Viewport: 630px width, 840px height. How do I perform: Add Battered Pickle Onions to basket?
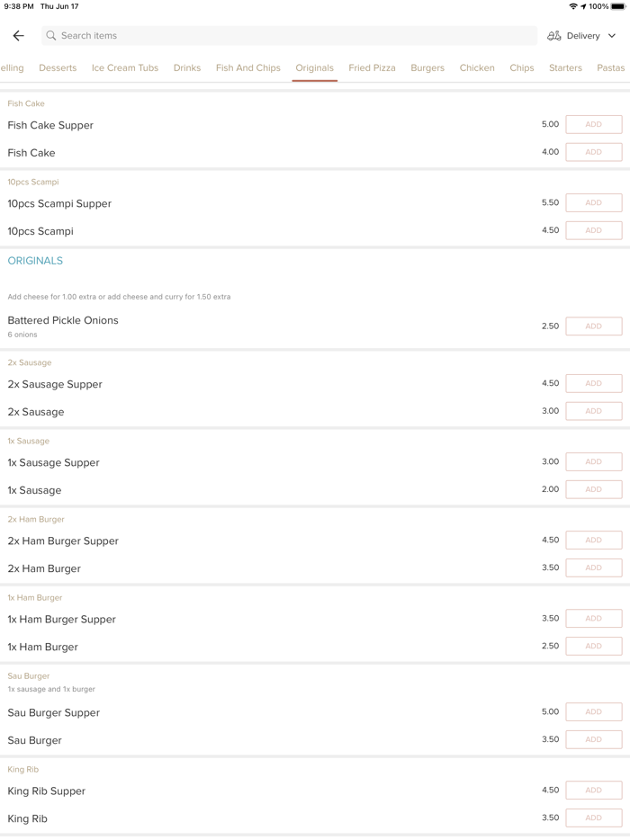point(593,326)
